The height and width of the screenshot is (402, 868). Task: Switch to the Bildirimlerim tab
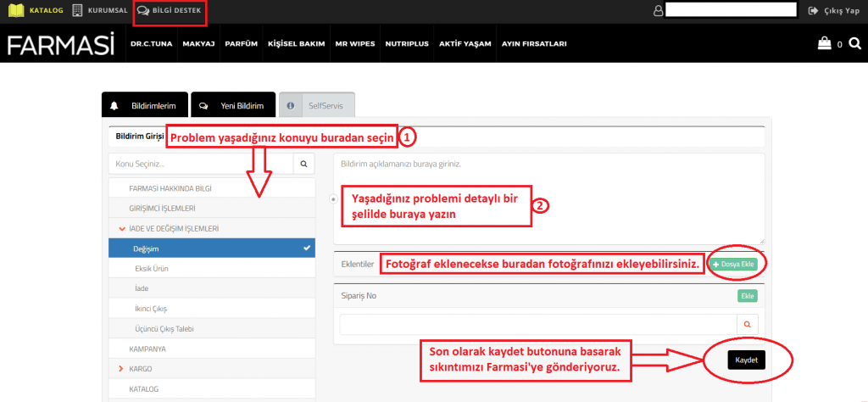click(145, 104)
